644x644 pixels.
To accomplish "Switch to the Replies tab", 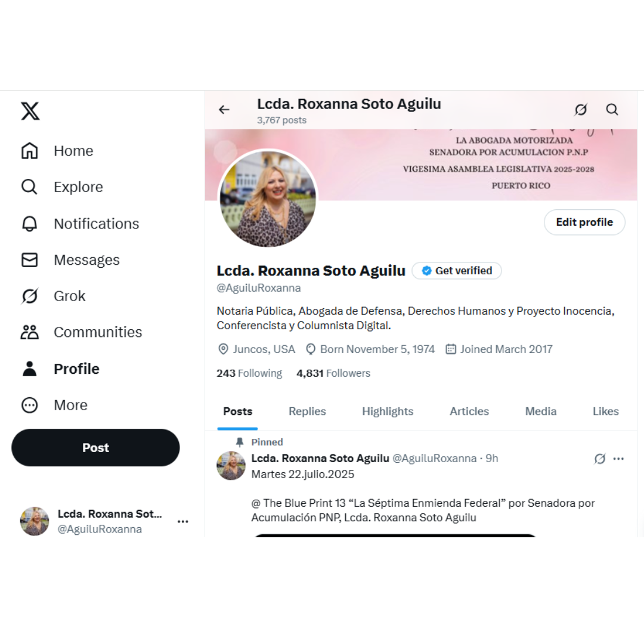I will coord(307,411).
